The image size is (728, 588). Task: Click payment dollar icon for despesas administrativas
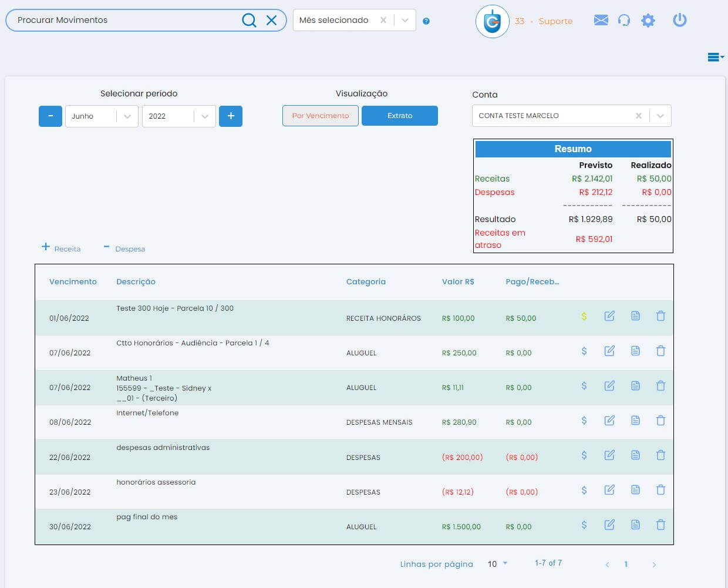584,455
